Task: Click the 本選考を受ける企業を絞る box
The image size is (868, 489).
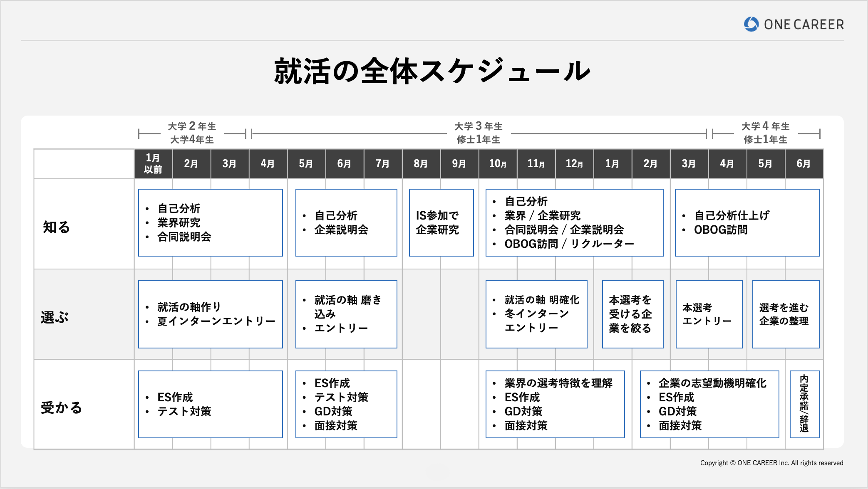Action: (632, 314)
